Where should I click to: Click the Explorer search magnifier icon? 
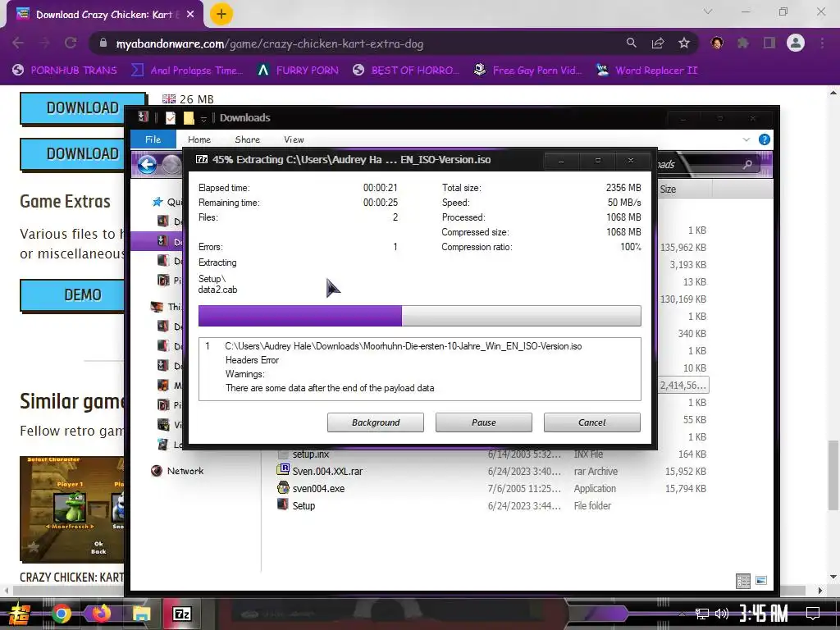tap(747, 165)
